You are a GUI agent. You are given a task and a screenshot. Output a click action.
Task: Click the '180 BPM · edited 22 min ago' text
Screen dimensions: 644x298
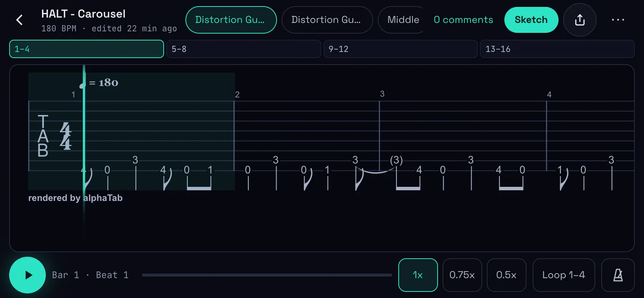click(x=109, y=29)
